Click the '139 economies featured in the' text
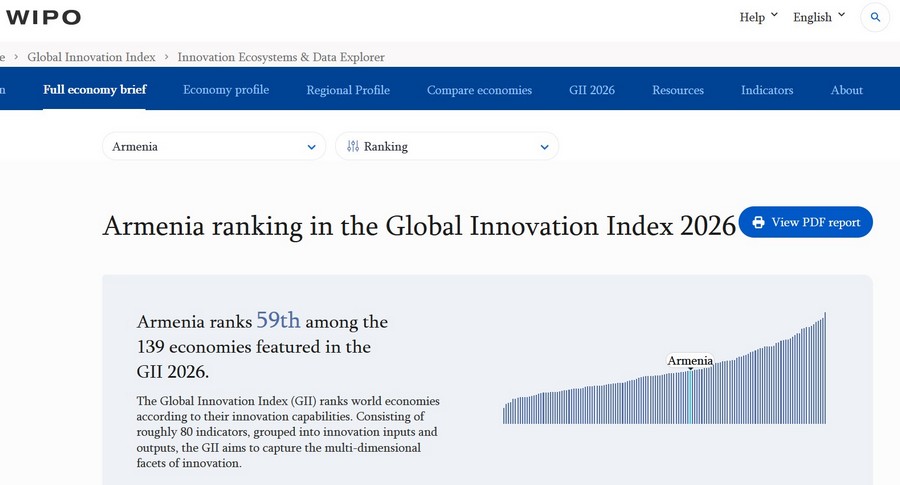 point(254,347)
